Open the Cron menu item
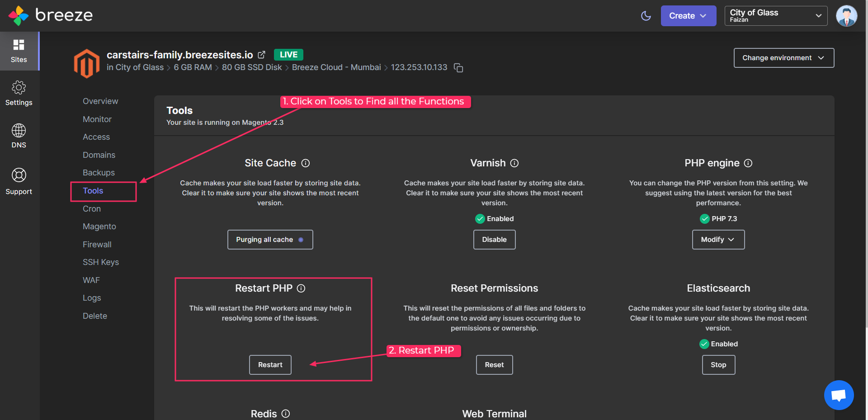The height and width of the screenshot is (420, 868). [92, 209]
